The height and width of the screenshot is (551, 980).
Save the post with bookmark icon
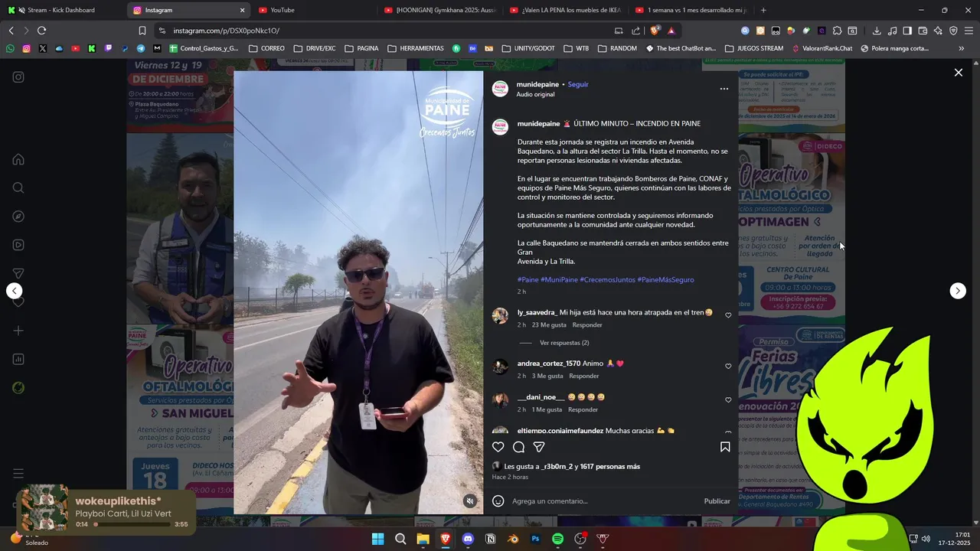coord(725,447)
